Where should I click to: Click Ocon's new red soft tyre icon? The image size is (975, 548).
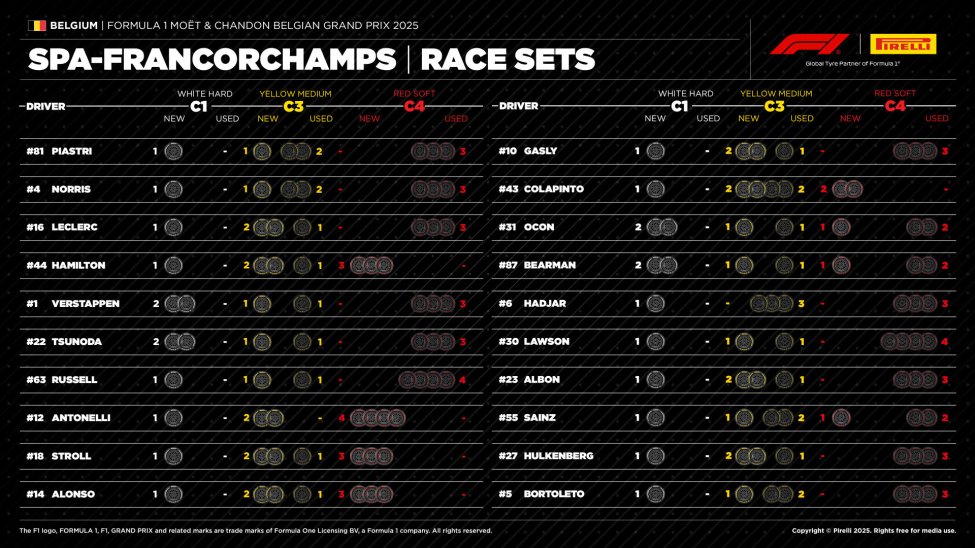pos(840,227)
